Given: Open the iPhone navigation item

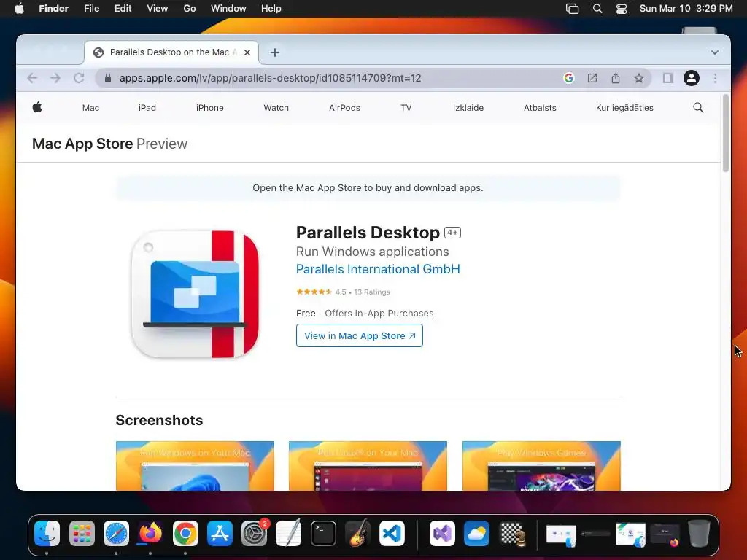Looking at the screenshot, I should pyautogui.click(x=209, y=108).
